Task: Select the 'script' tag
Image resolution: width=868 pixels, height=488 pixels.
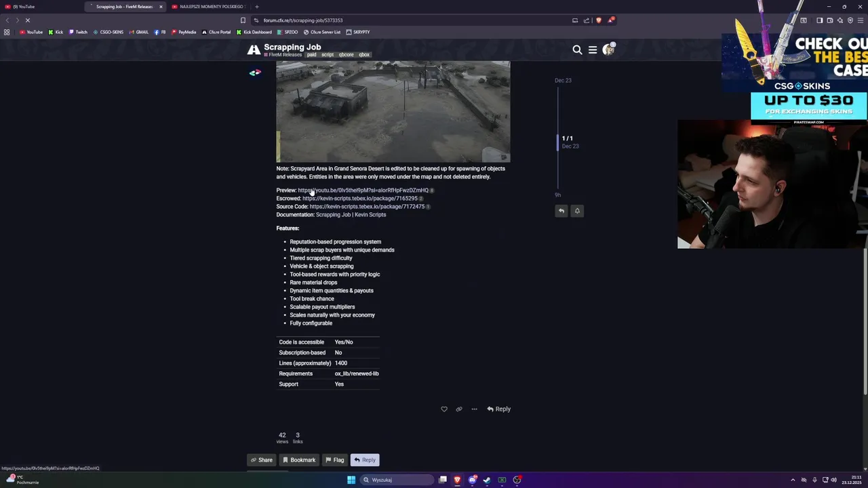Action: (x=328, y=55)
